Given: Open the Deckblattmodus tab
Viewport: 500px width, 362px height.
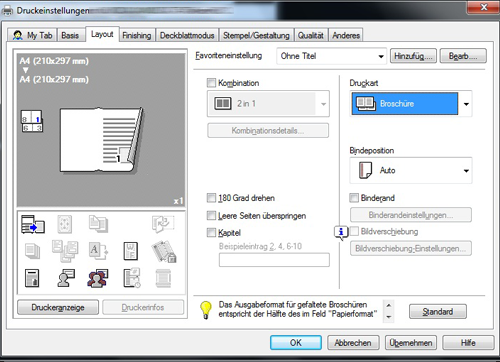Looking at the screenshot, I should point(187,35).
